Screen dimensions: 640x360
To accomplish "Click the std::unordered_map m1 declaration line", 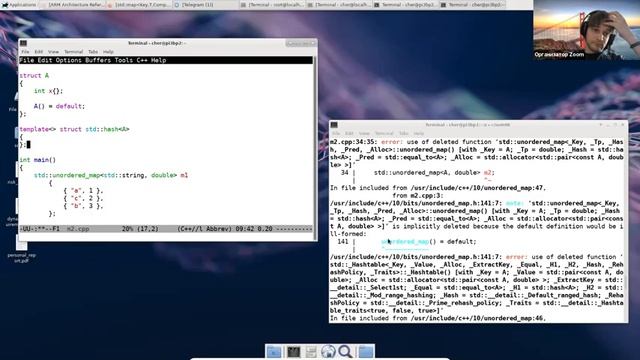I will (x=111, y=175).
